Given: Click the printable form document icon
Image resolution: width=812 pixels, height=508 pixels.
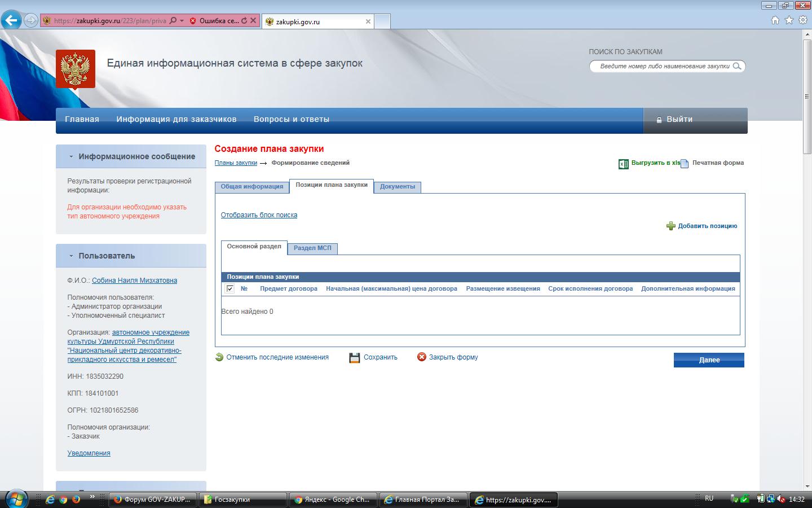Looking at the screenshot, I should coord(685,164).
